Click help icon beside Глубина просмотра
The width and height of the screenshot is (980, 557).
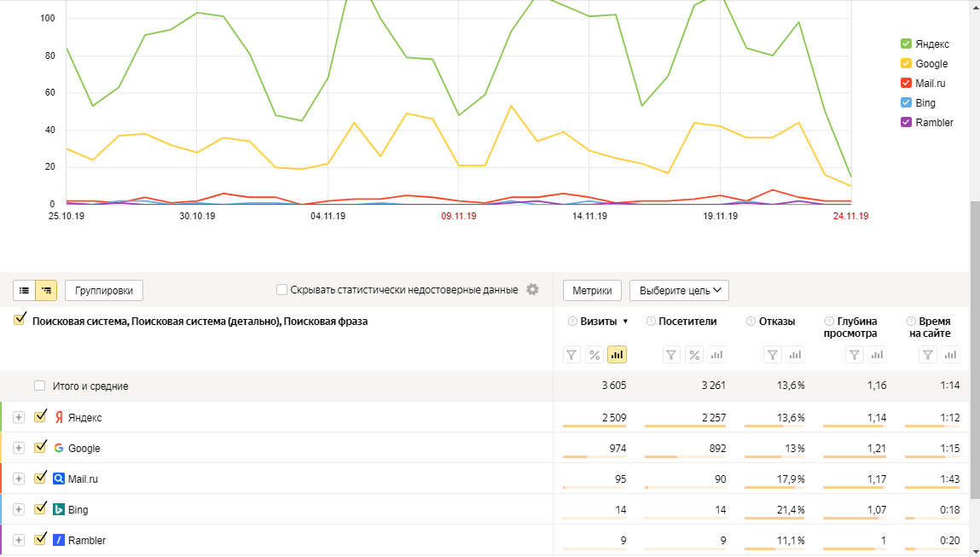pyautogui.click(x=829, y=322)
